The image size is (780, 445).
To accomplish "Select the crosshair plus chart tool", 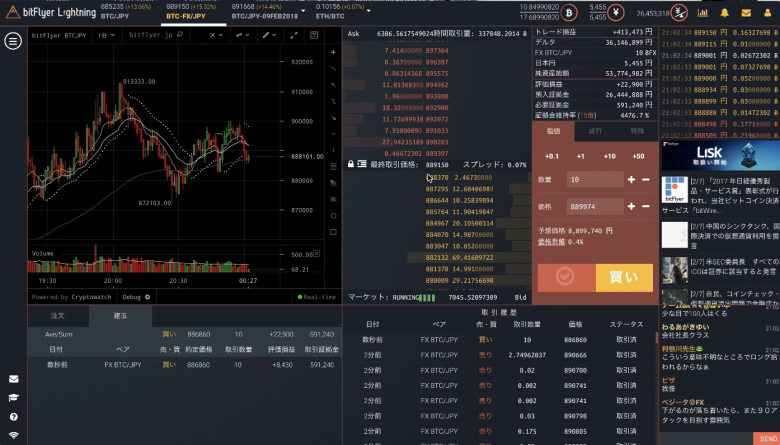I will click(333, 52).
